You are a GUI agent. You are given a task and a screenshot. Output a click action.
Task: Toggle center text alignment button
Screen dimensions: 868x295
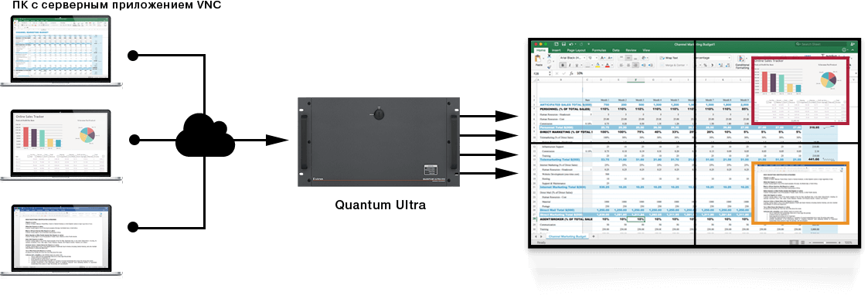click(628, 65)
